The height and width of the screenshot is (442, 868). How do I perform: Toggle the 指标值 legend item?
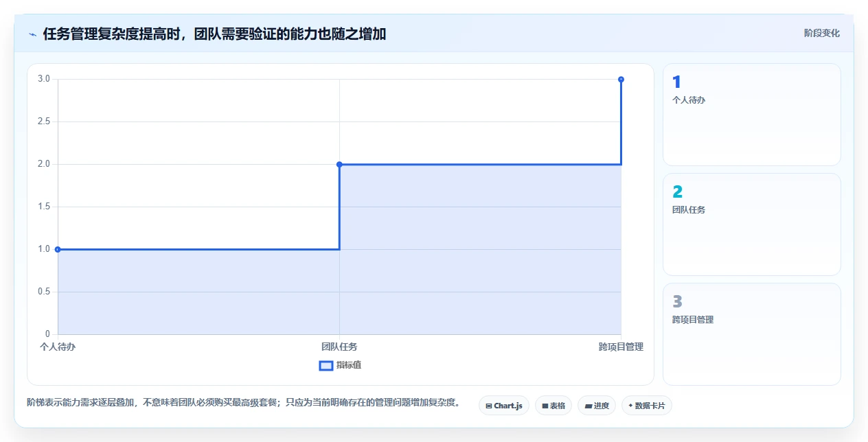pos(340,365)
